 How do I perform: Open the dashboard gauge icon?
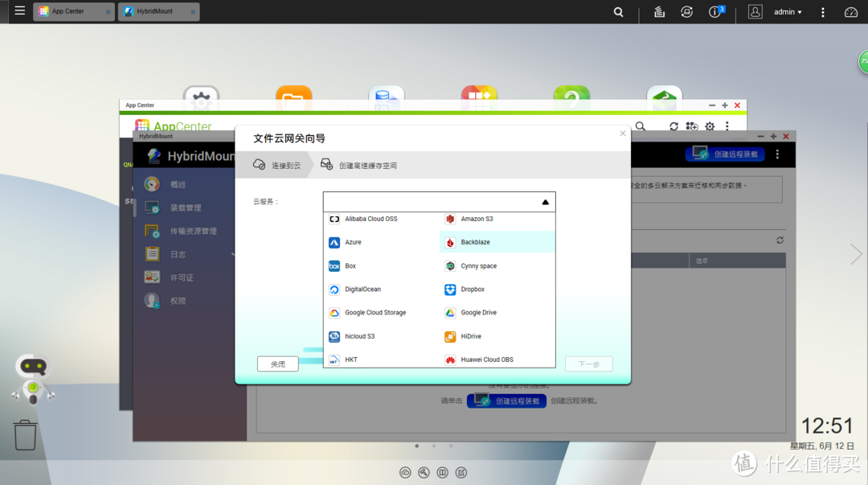pos(851,11)
